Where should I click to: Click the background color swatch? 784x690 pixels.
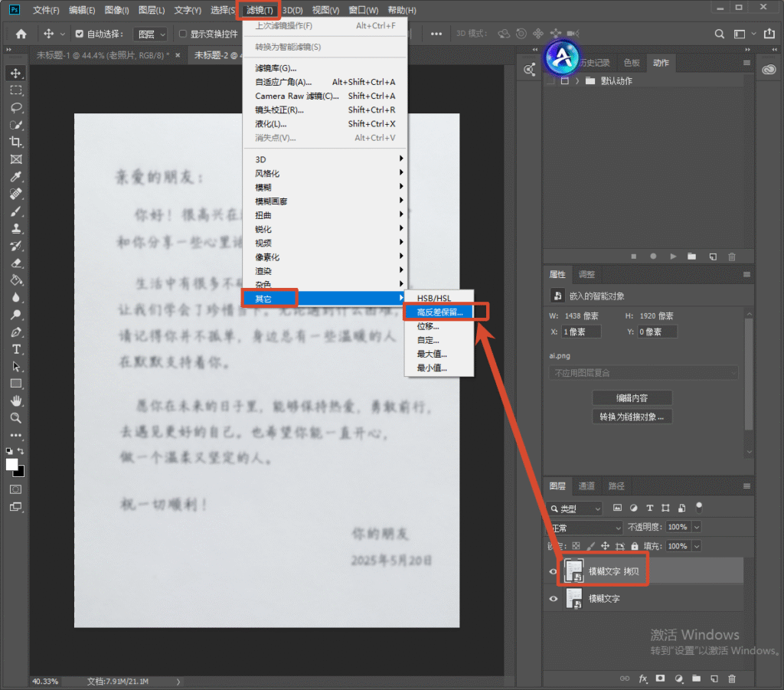pos(21,473)
